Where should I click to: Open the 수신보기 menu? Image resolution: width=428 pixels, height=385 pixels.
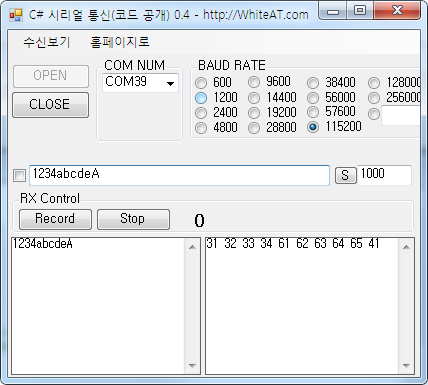coord(47,42)
